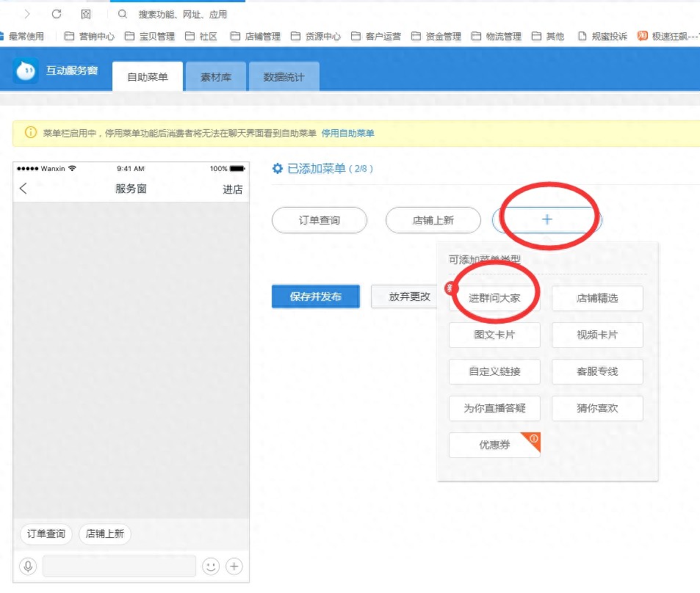Click the back arrow in the 服务窗 preview
This screenshot has width=700, height=593.
click(22, 188)
